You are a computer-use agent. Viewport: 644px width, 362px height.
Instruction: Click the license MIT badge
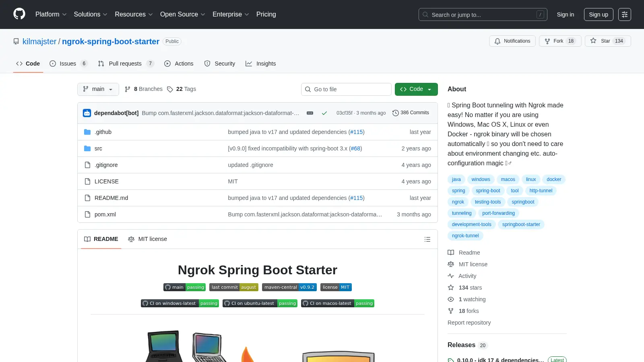tap(336, 287)
